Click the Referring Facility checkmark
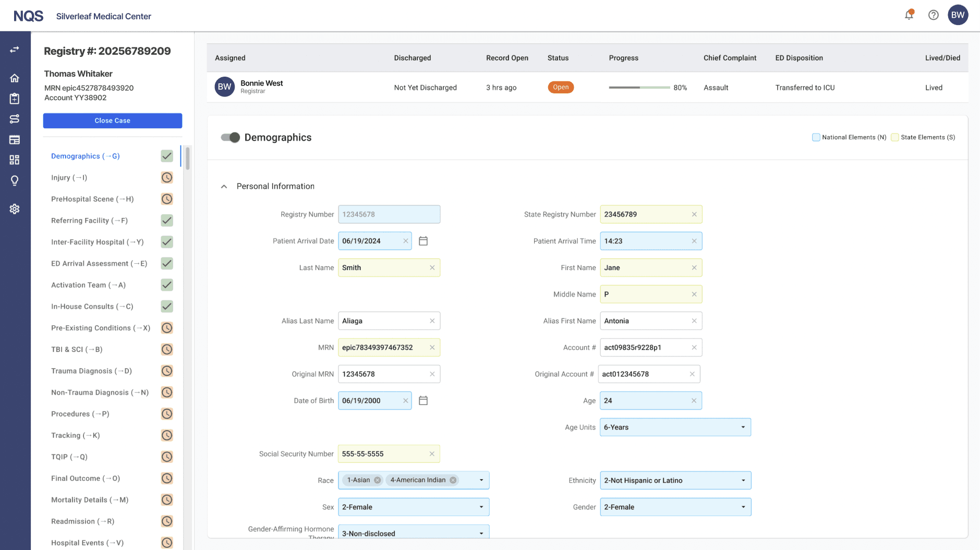 tap(166, 220)
